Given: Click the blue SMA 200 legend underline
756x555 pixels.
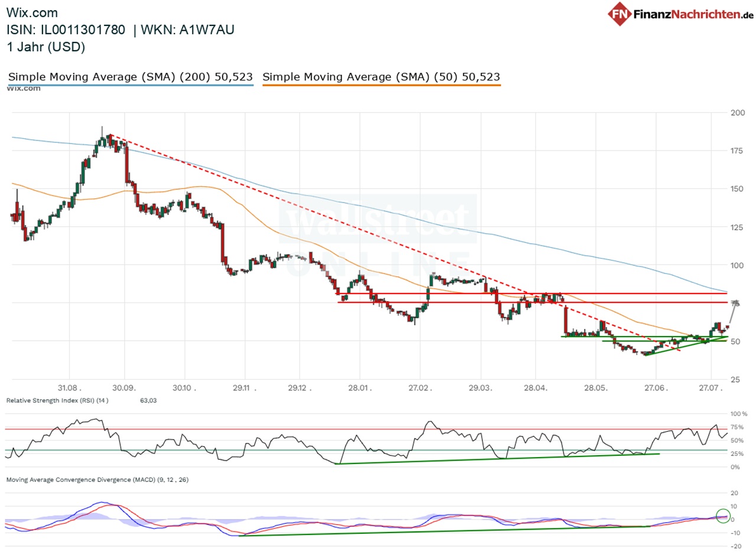Looking at the screenshot, I should [x=131, y=86].
